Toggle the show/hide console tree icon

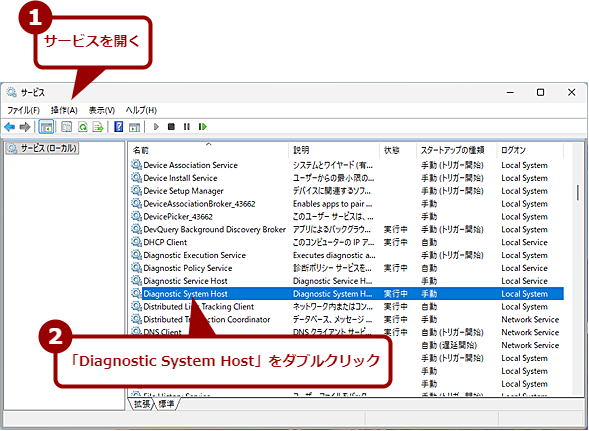(47, 127)
